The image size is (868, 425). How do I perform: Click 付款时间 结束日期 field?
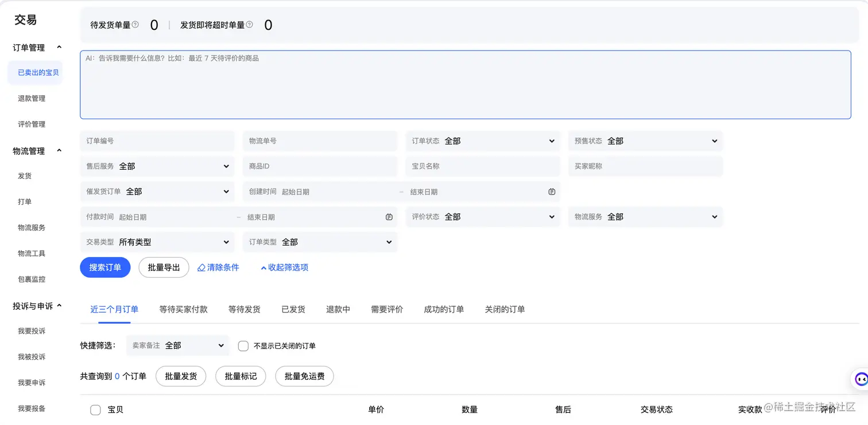[313, 217]
